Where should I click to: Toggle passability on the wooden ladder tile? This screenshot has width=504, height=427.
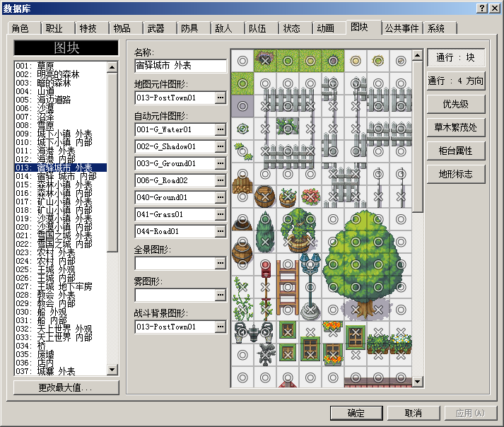click(288, 287)
